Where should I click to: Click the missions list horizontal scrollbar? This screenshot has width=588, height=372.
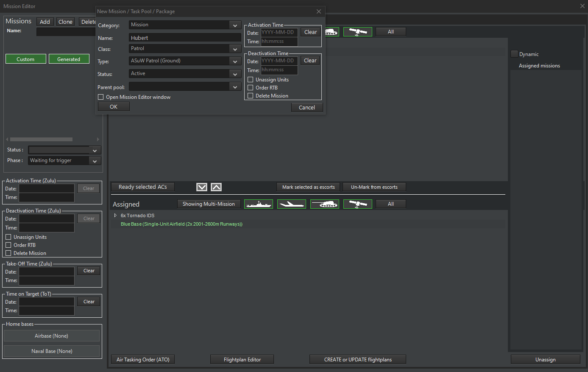coord(41,139)
